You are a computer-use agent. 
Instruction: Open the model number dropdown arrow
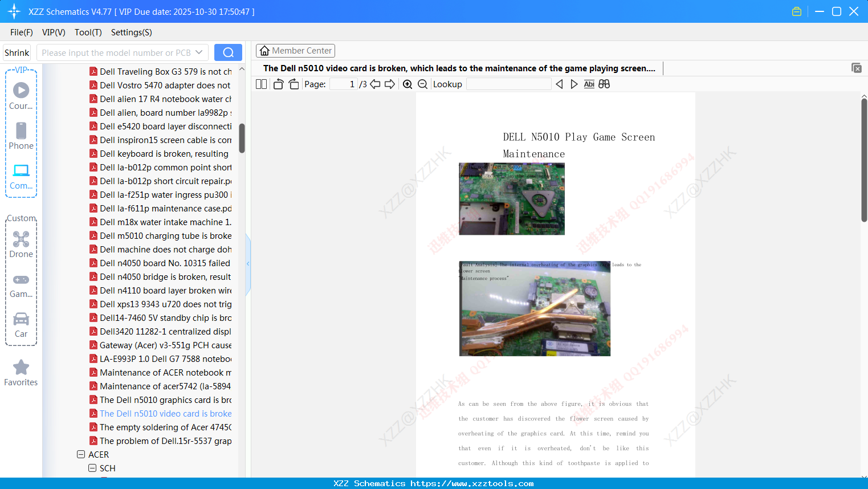pos(199,52)
